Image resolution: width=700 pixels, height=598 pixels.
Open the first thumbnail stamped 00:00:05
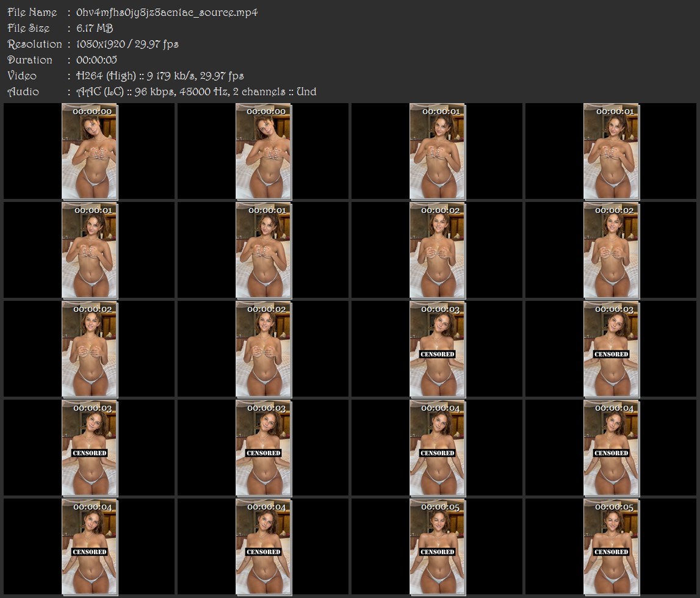tap(438, 547)
